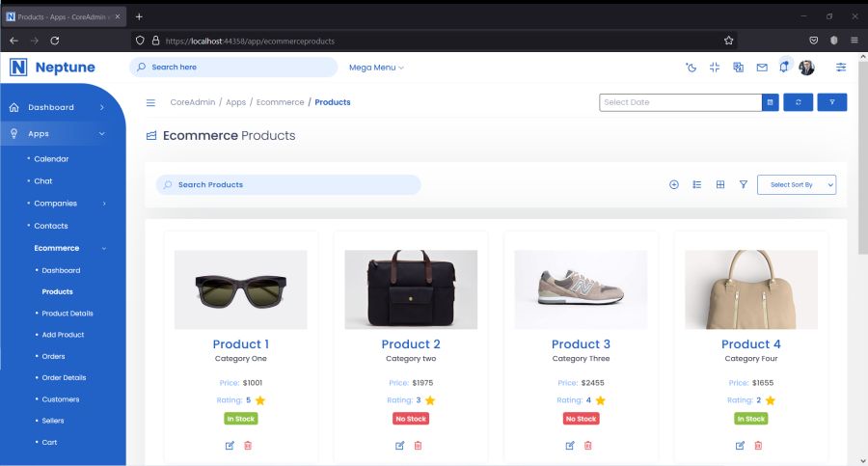Edit Product 3 with pencil icon

pos(570,446)
